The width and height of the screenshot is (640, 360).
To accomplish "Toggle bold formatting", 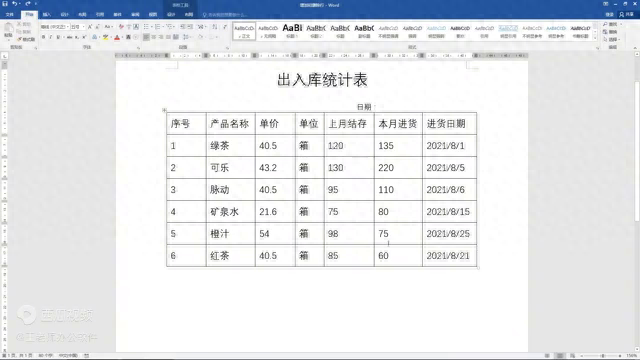I will [x=43, y=37].
